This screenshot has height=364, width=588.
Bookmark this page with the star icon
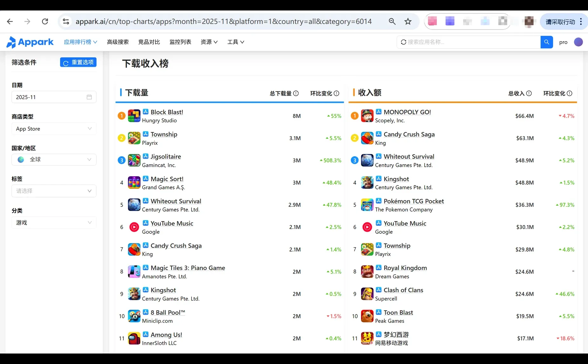pyautogui.click(x=408, y=21)
